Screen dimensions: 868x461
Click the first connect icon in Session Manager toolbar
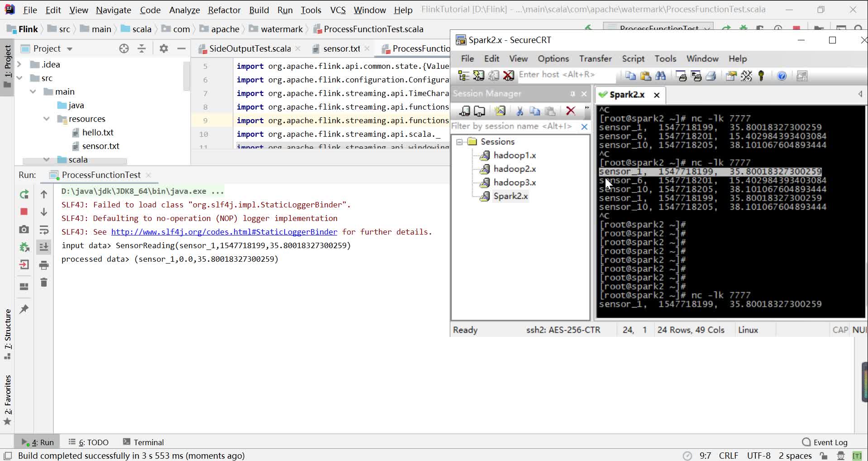(464, 111)
